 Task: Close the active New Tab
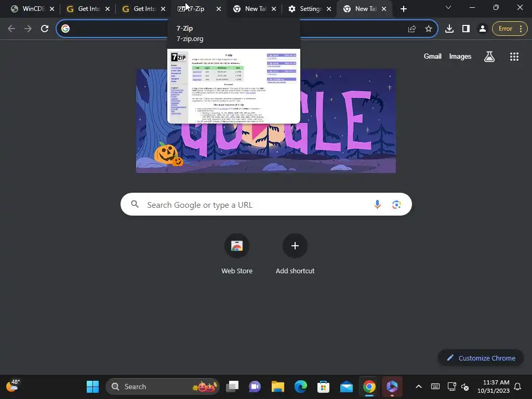point(384,9)
